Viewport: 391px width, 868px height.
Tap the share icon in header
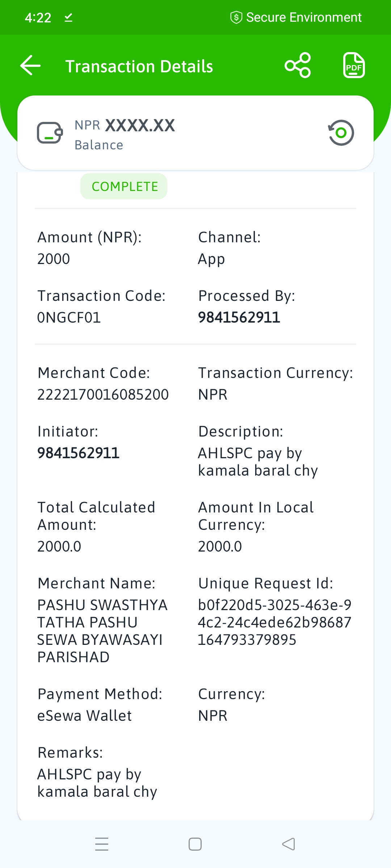click(x=298, y=65)
